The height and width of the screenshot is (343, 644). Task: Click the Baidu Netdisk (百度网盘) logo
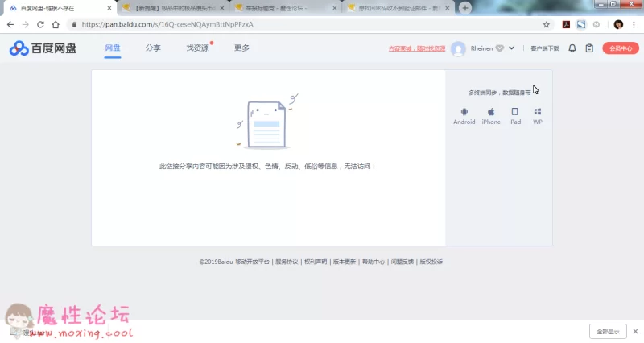[43, 48]
